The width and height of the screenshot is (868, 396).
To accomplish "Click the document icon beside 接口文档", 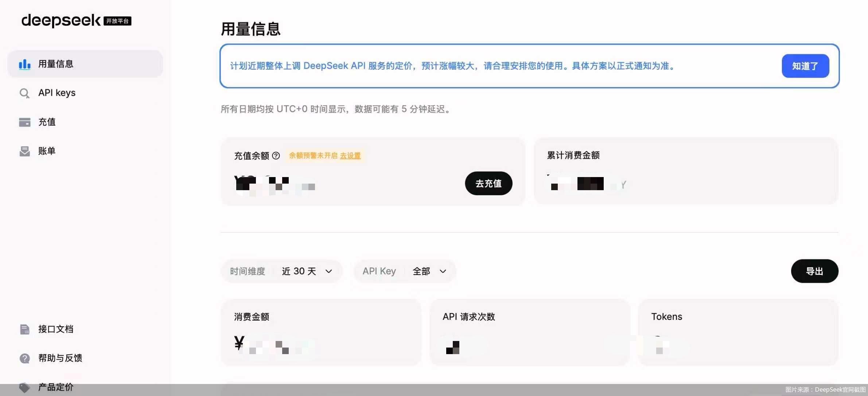I will coord(24,329).
